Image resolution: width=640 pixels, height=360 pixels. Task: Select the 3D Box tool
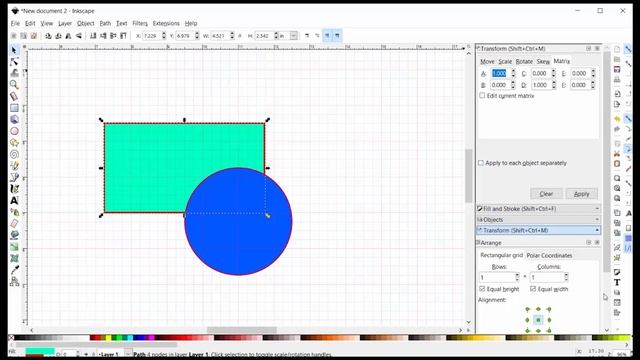pos(14,119)
